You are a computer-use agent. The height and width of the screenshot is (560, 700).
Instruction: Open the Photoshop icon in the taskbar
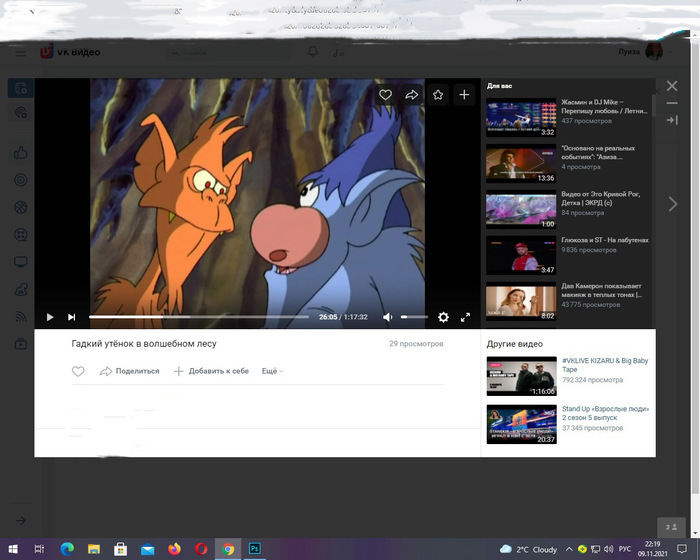[254, 549]
